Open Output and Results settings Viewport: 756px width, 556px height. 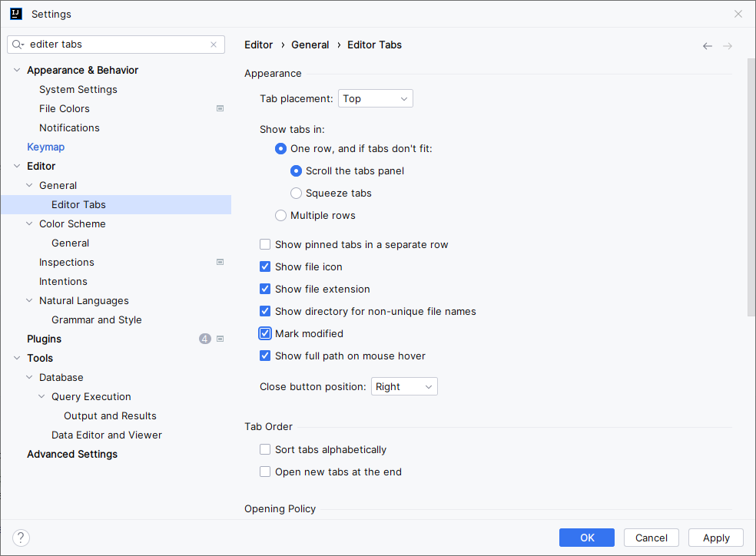pos(110,415)
